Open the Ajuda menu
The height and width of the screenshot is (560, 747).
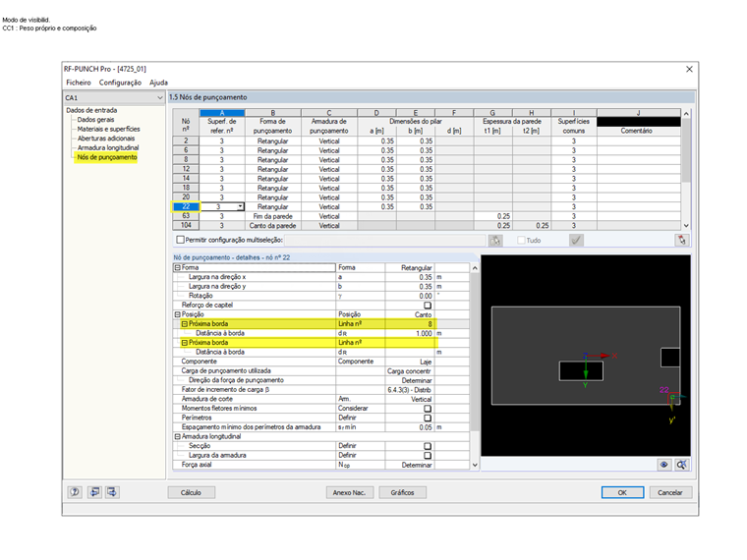click(x=158, y=83)
